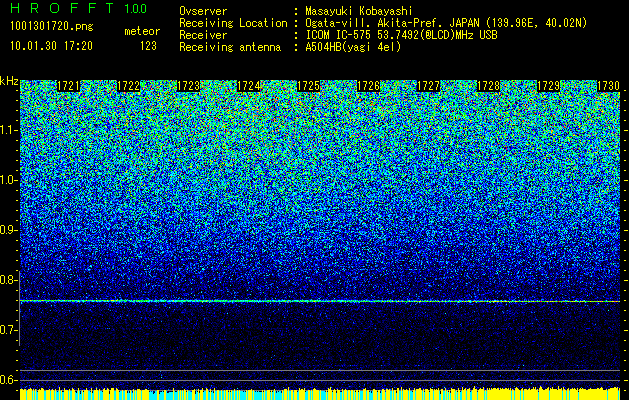The width and height of the screenshot is (629, 400).
Task: Click the 1730 time marker
Action: [x=608, y=86]
